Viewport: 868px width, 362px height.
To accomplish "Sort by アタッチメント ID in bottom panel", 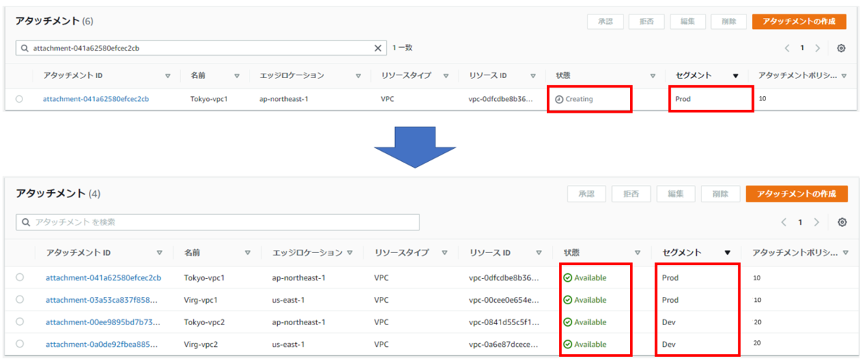I will coord(160,253).
